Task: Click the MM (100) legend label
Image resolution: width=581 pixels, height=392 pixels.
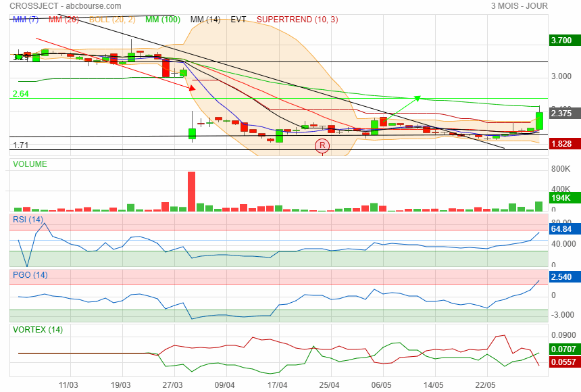Action: [163, 20]
